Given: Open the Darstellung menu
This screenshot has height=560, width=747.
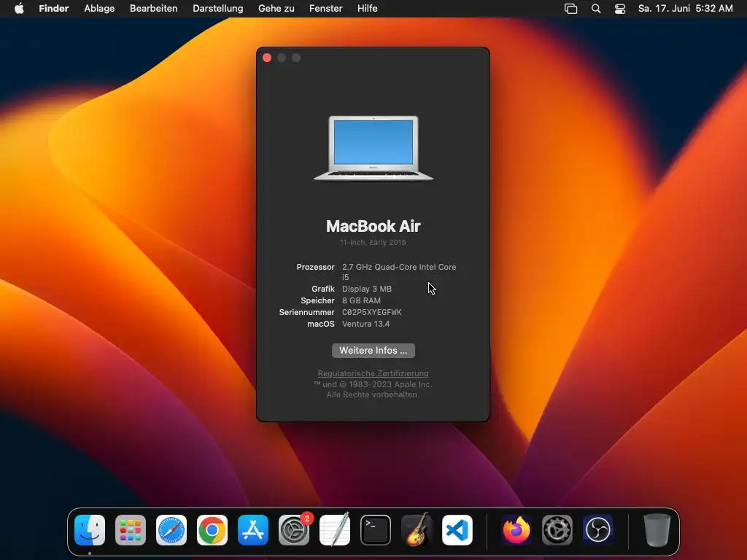Looking at the screenshot, I should [217, 9].
